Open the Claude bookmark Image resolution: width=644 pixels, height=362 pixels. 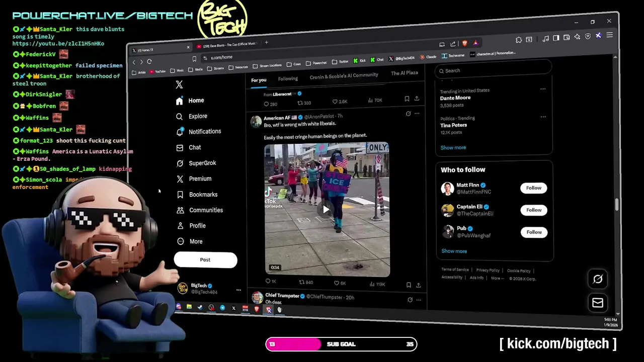(x=429, y=57)
